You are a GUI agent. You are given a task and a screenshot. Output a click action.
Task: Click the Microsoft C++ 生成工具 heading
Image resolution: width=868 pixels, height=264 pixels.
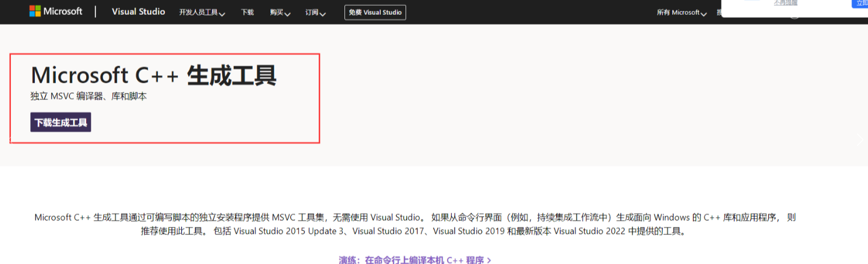pyautogui.click(x=153, y=75)
